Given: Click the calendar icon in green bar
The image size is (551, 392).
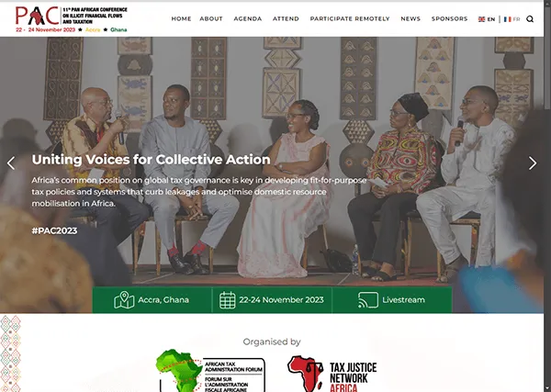Looking at the screenshot, I should (x=228, y=300).
